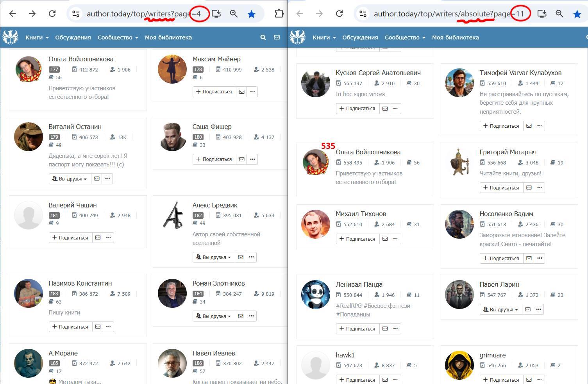
Task: Expand Сообщество menu in right window
Action: tap(405, 38)
